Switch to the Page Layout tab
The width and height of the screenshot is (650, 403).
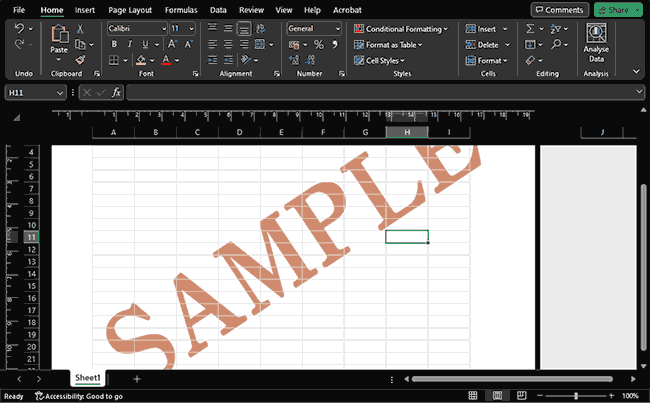(130, 10)
